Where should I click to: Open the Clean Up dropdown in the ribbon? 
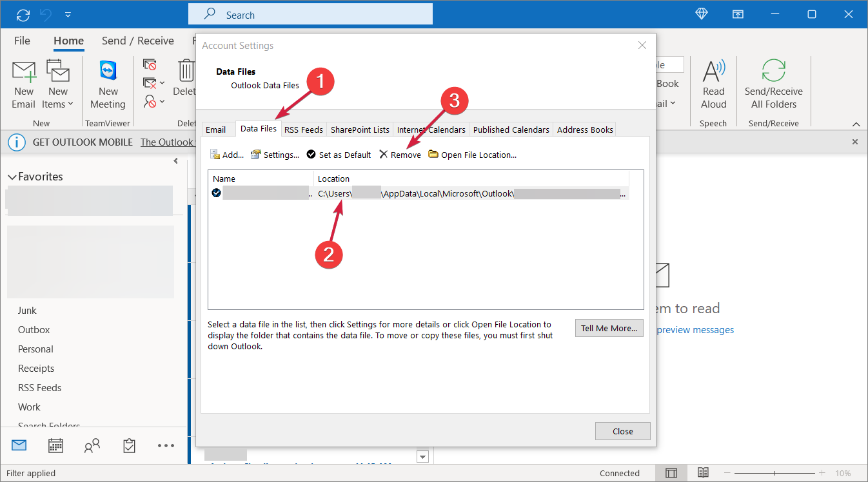(153, 83)
